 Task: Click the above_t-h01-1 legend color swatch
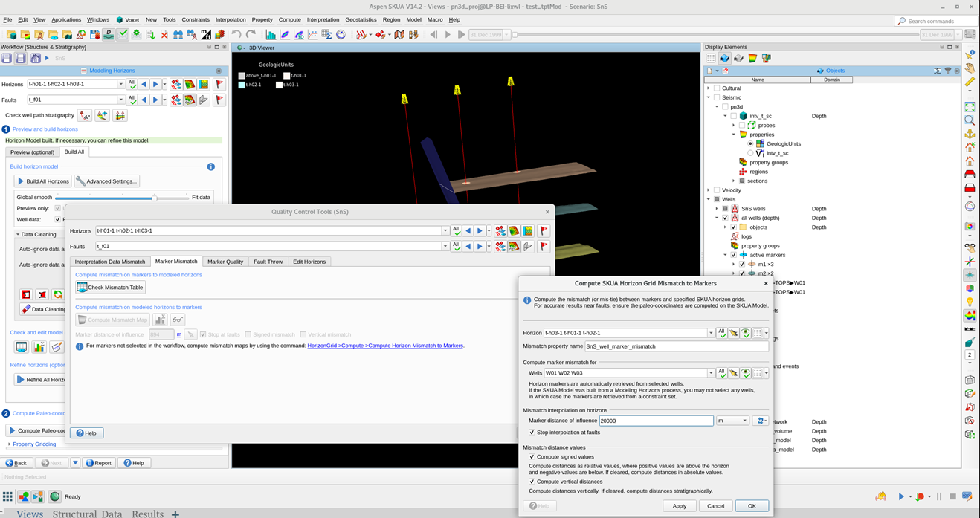click(x=242, y=76)
